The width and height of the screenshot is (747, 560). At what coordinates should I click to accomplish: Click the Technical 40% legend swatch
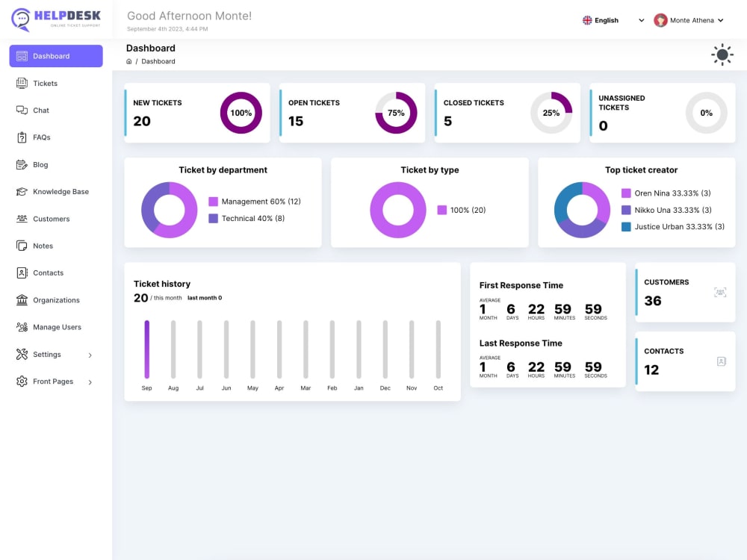(214, 219)
